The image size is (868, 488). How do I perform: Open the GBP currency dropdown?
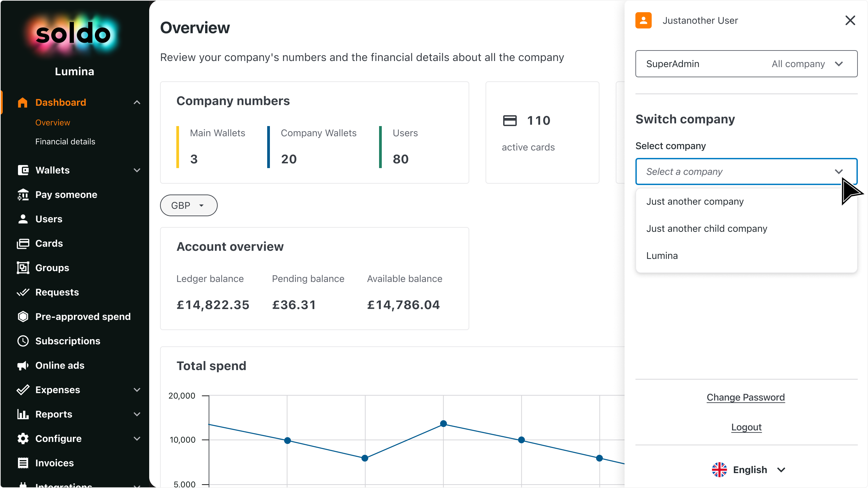pos(189,205)
